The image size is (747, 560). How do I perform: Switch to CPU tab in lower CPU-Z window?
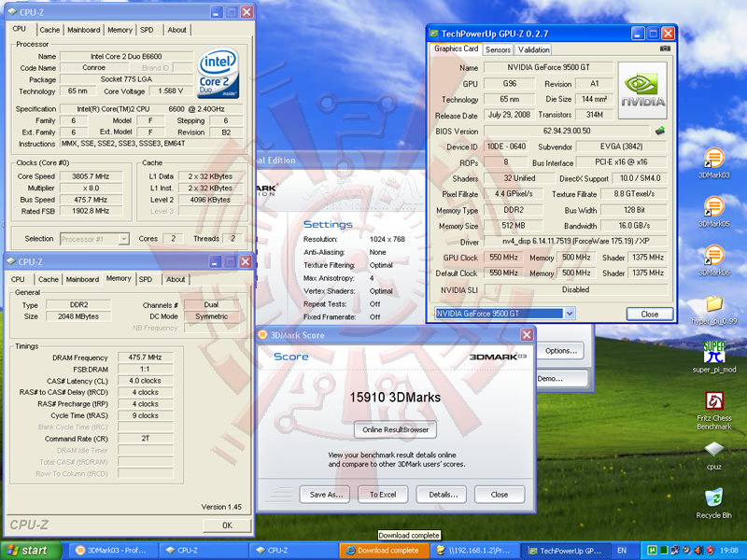[x=18, y=279]
